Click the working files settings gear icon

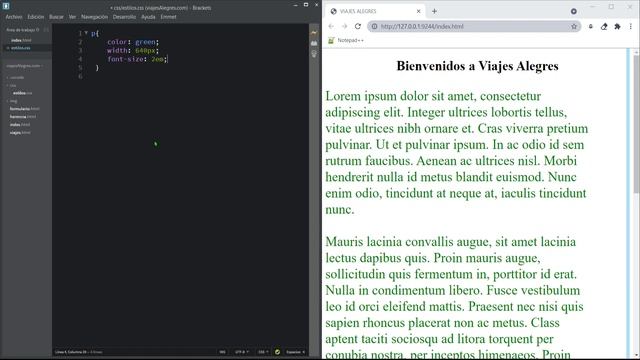[38, 30]
